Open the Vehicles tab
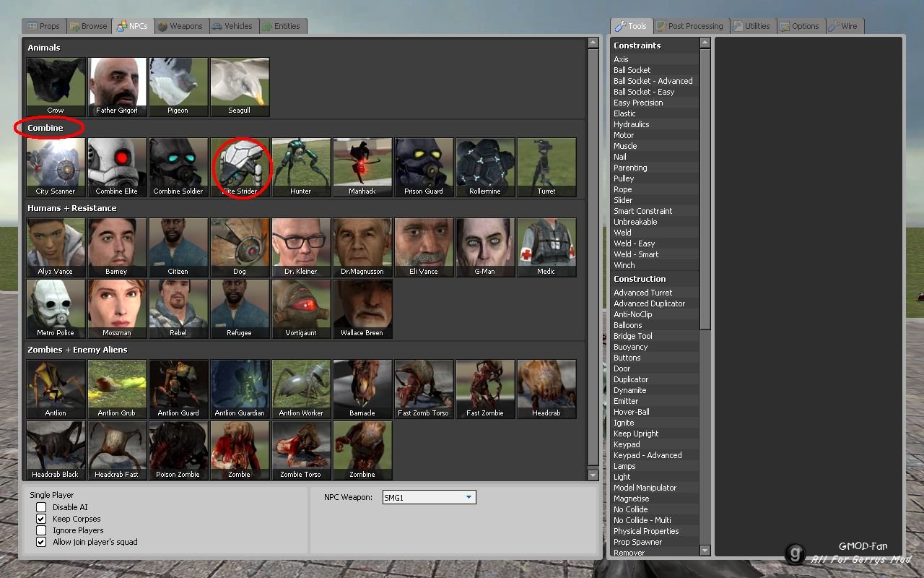 [x=232, y=26]
